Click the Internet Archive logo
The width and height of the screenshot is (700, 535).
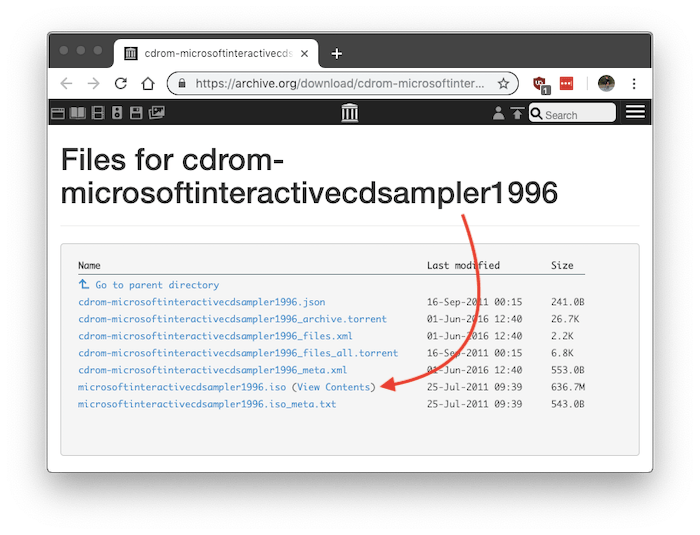349,113
